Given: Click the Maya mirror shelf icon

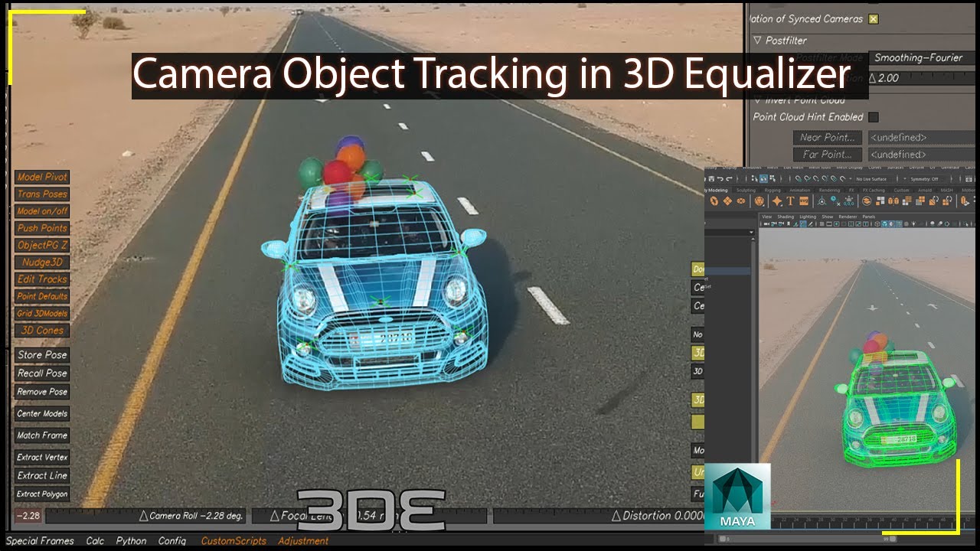Looking at the screenshot, I should pyautogui.click(x=893, y=201).
